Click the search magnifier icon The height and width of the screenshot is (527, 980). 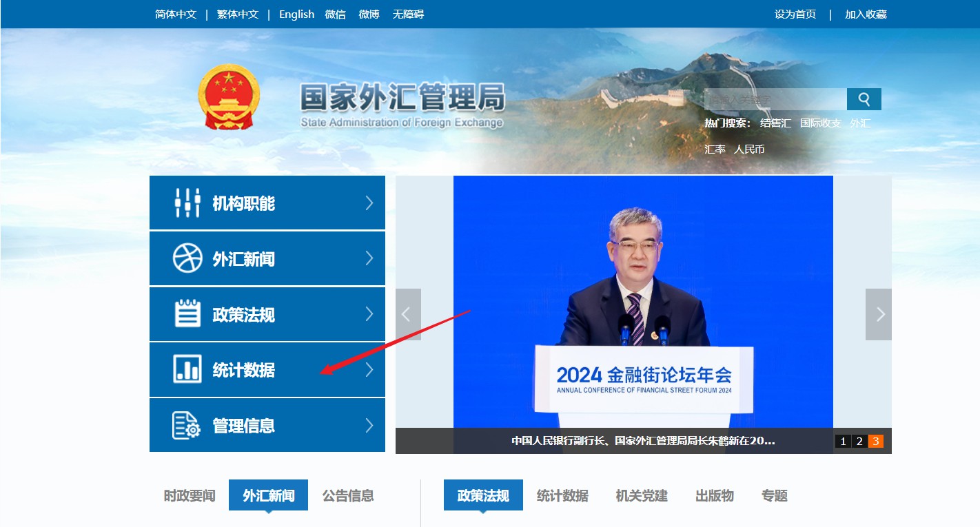click(864, 99)
